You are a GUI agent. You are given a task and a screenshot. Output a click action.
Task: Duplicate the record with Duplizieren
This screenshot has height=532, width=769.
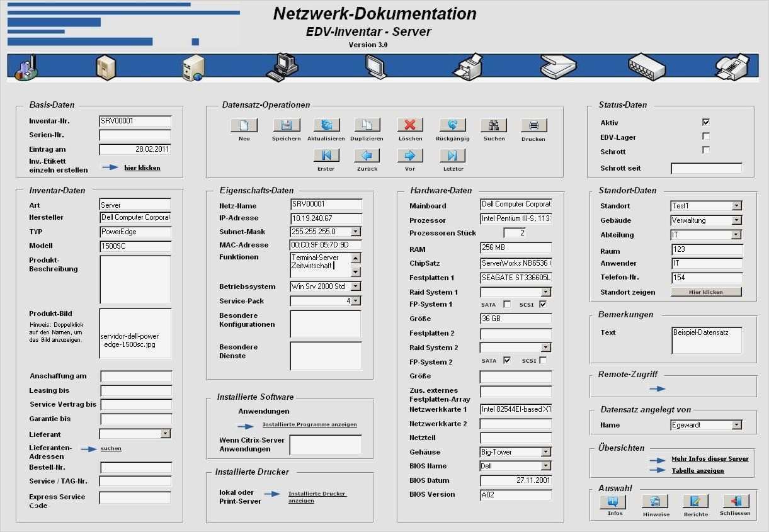tap(367, 125)
